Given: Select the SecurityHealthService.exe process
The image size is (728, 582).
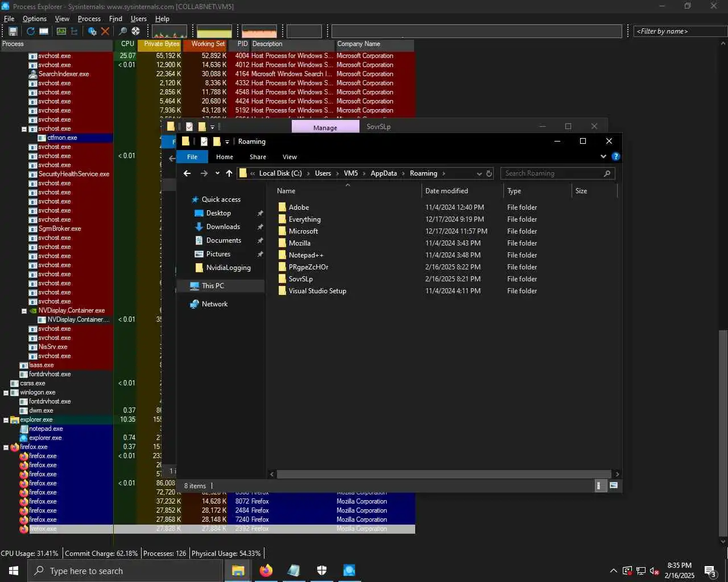Looking at the screenshot, I should (x=74, y=174).
